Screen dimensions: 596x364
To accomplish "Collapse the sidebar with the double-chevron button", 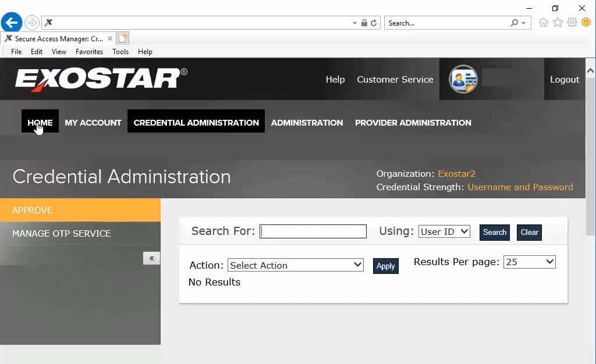I will pyautogui.click(x=151, y=258).
